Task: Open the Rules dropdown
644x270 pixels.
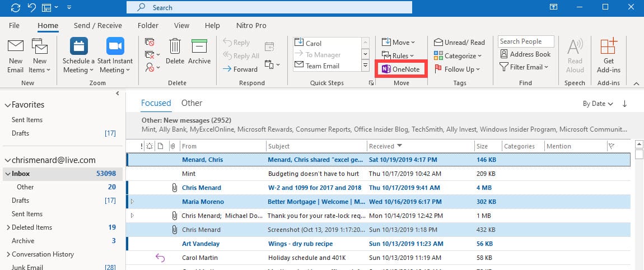Action: point(398,55)
